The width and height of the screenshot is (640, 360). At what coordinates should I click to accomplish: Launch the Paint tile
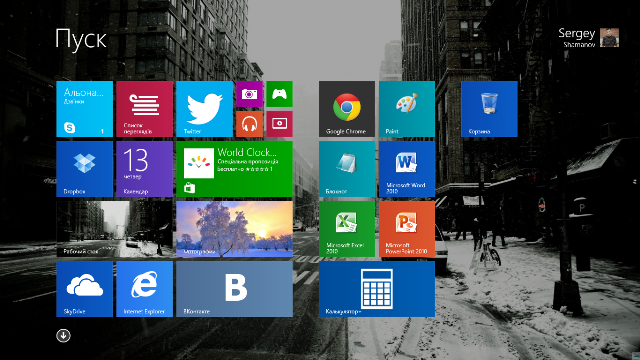(x=407, y=109)
